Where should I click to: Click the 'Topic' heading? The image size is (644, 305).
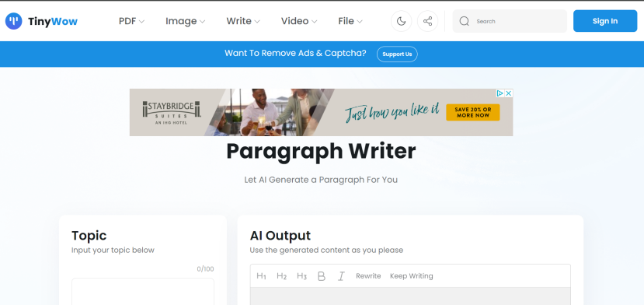point(89,236)
